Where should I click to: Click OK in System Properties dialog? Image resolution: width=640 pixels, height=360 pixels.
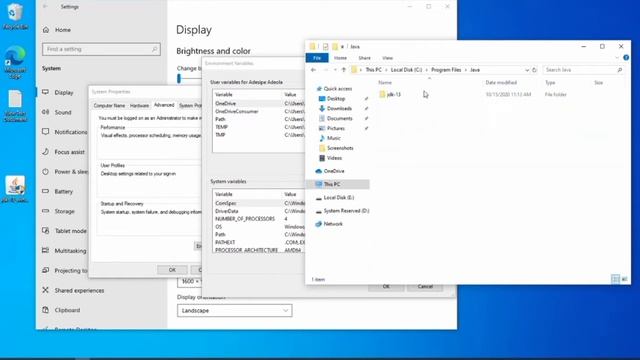tap(172, 270)
